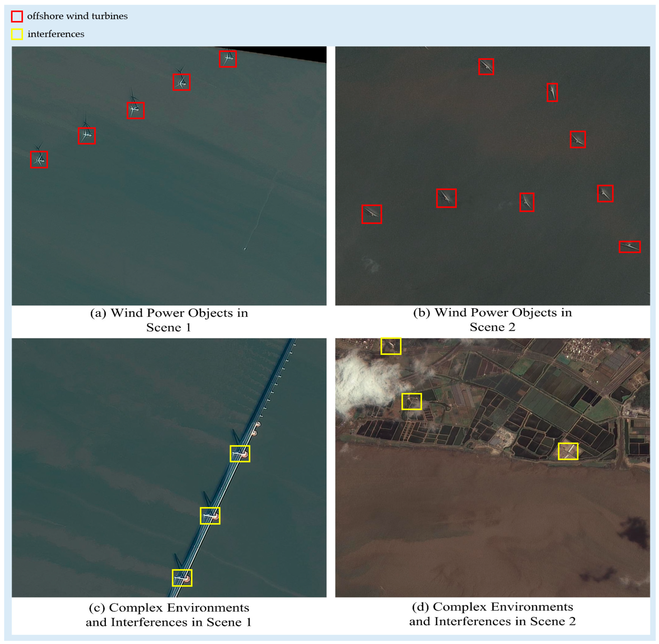Viewport: 659px width, 644px height.
Task: Select caption '(c) Complex Environments and Interferences in Scene 1'
Action: [169, 615]
